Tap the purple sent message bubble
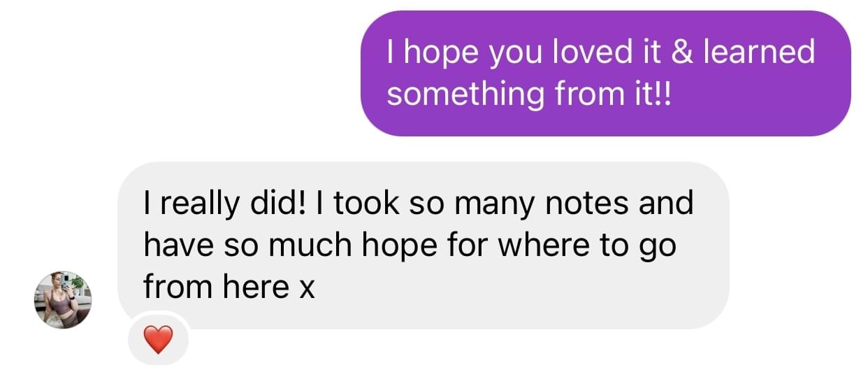The width and height of the screenshot is (868, 391). pos(605,73)
